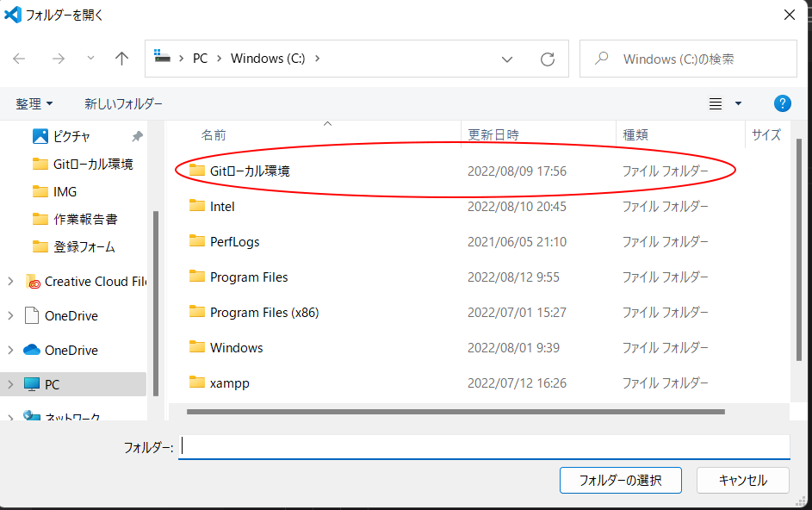Click 新しいフォルダー in toolbar
This screenshot has height=510, width=812.
(x=123, y=103)
